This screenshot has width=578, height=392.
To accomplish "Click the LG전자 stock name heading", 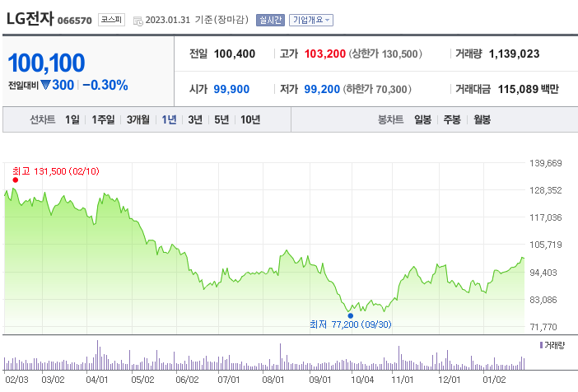I will point(30,19).
